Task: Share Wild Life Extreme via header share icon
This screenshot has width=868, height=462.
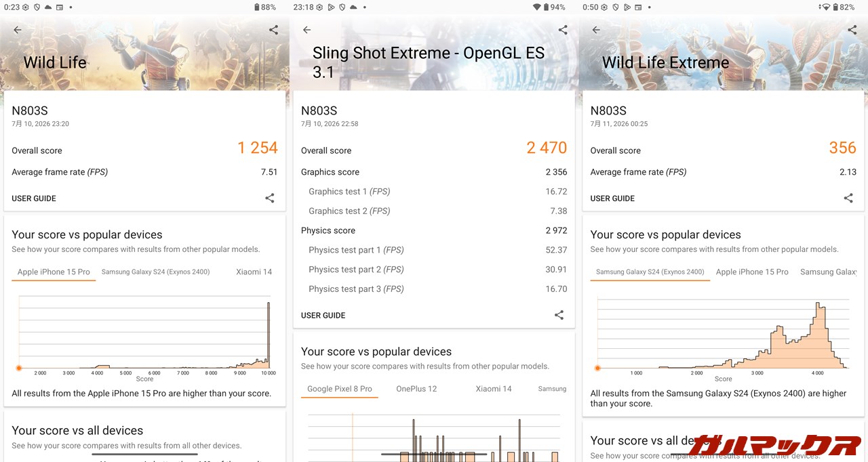Action: coord(852,30)
